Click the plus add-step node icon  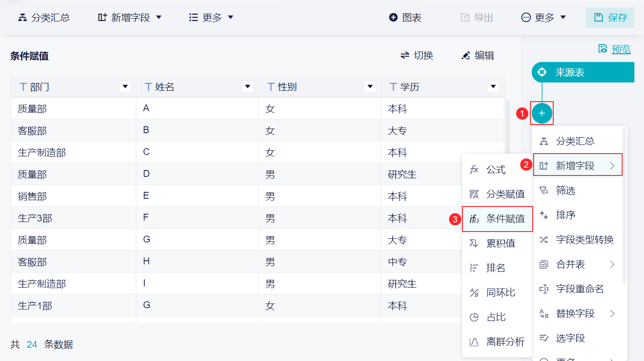click(542, 113)
